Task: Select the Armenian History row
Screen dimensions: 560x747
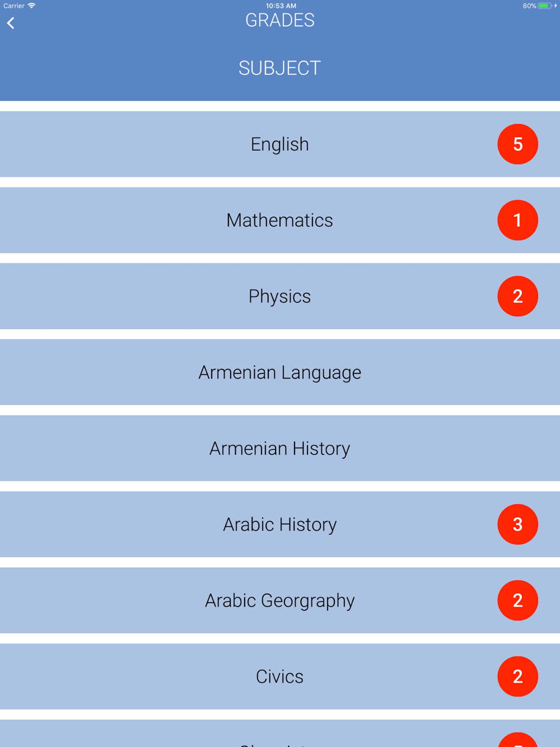Action: 280,448
